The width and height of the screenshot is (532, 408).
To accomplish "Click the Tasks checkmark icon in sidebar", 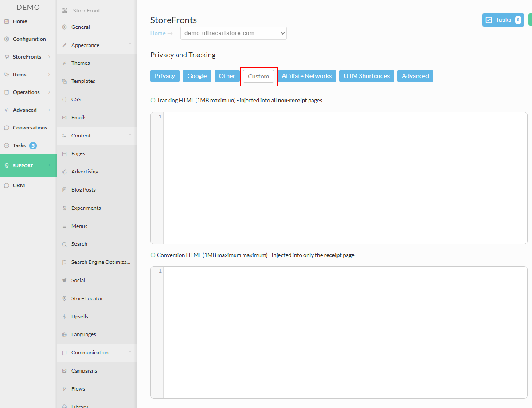I will point(7,145).
